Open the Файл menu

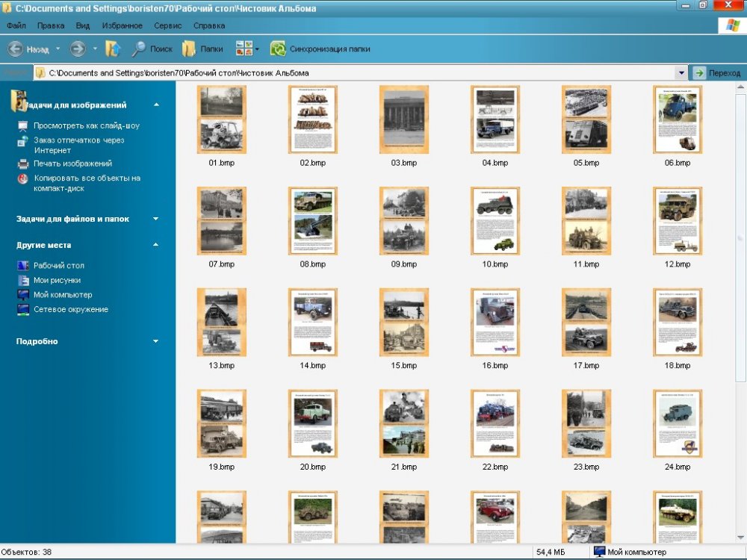(16, 25)
